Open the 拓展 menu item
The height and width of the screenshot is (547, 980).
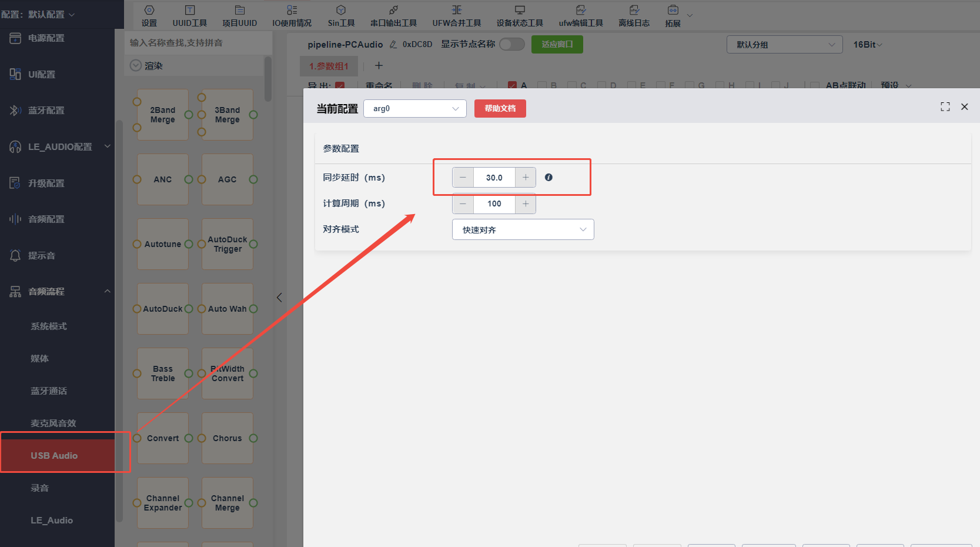click(673, 16)
